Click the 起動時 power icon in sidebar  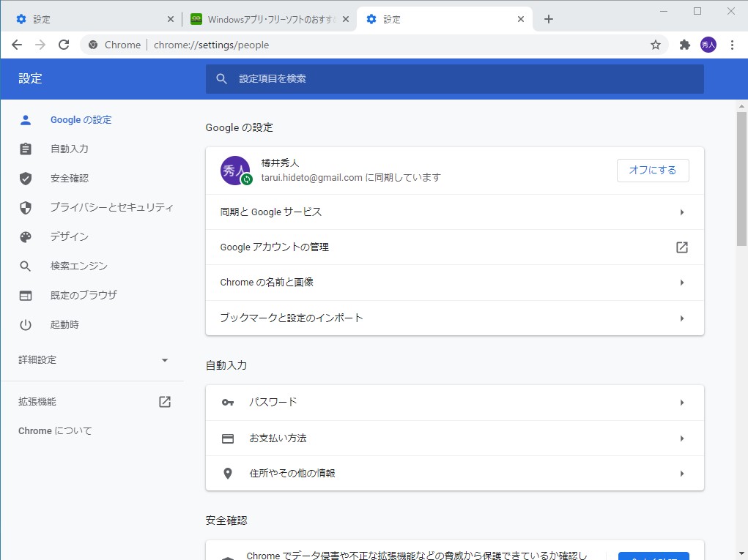[26, 324]
